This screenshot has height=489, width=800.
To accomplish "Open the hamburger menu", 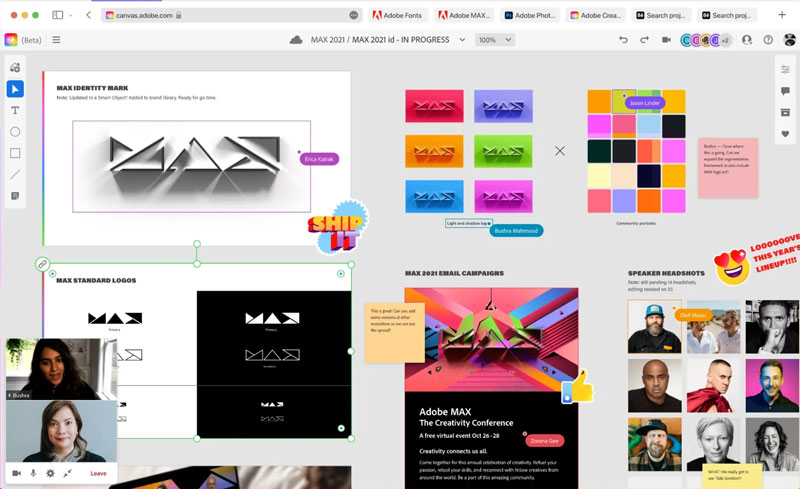I will (x=56, y=40).
